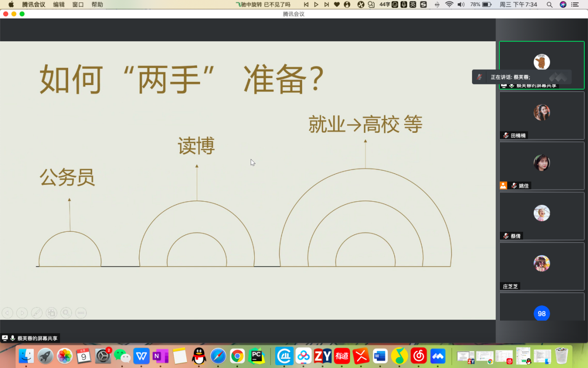
Task: Open the 帮助 menu
Action: (x=97, y=5)
